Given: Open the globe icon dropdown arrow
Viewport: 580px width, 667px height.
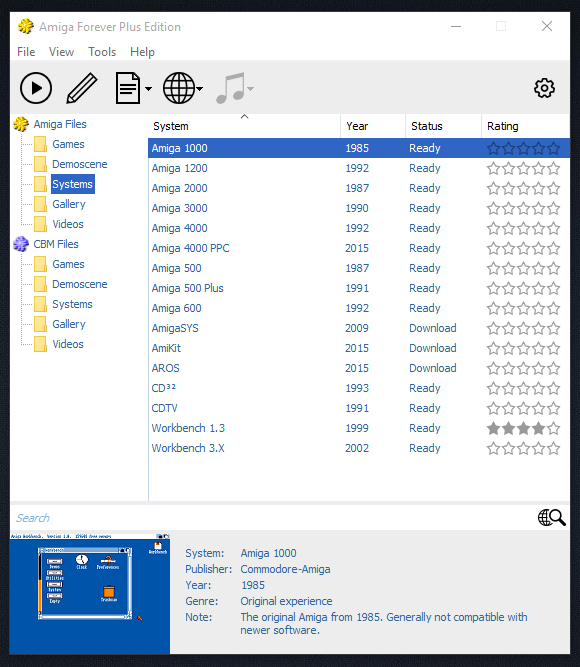Looking at the screenshot, I should click(200, 89).
